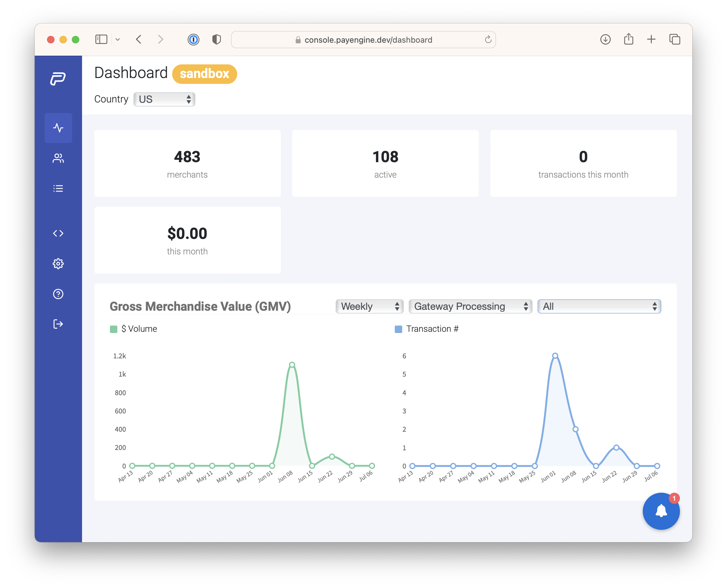Open settings gear in sidebar
727x588 pixels.
pos(58,263)
